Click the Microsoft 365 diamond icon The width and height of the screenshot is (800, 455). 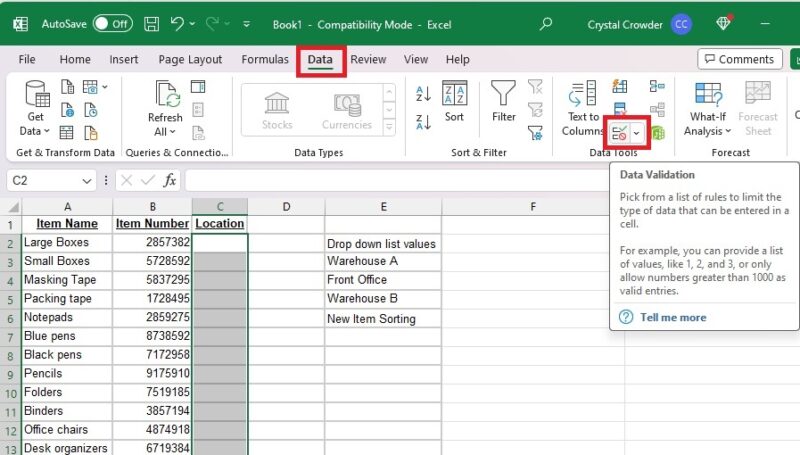[723, 23]
